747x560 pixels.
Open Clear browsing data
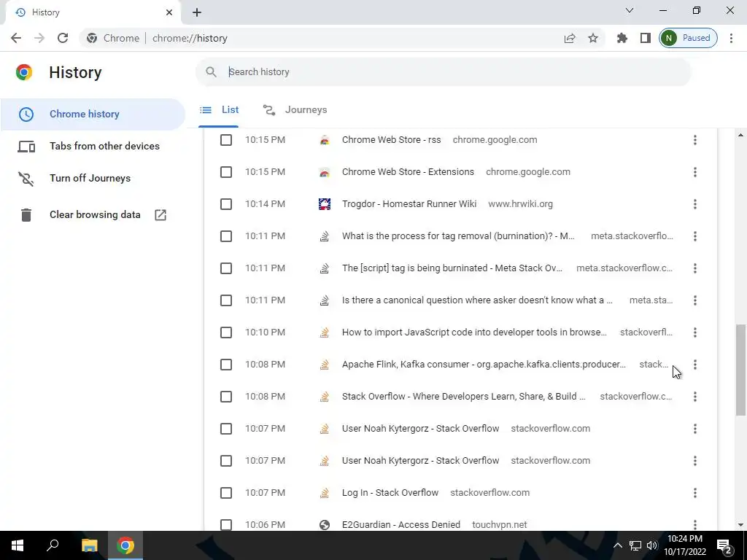(93, 215)
